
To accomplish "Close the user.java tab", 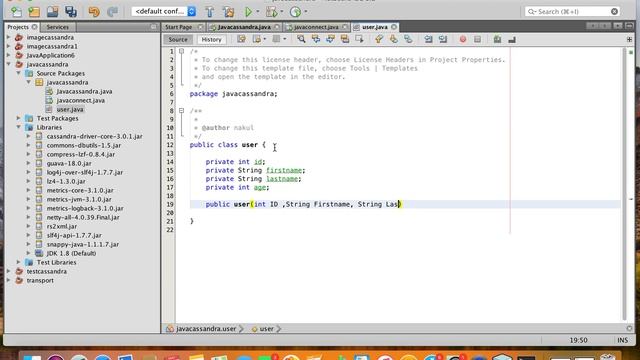I will 394,27.
